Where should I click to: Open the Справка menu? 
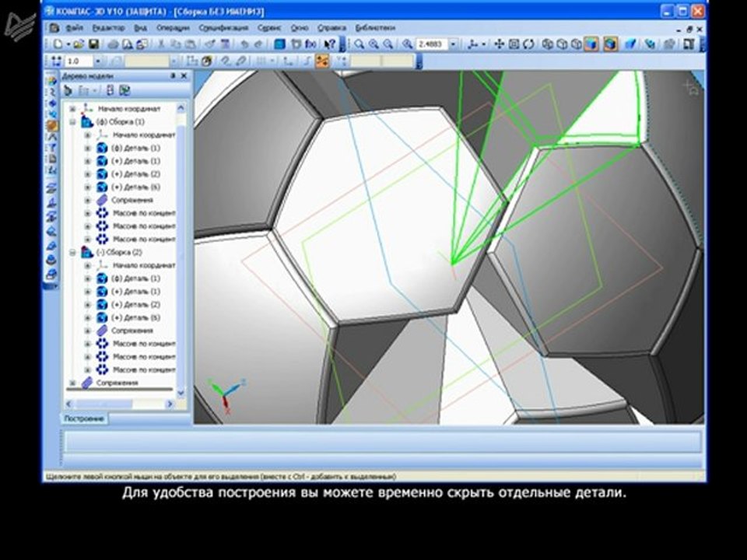331,28
